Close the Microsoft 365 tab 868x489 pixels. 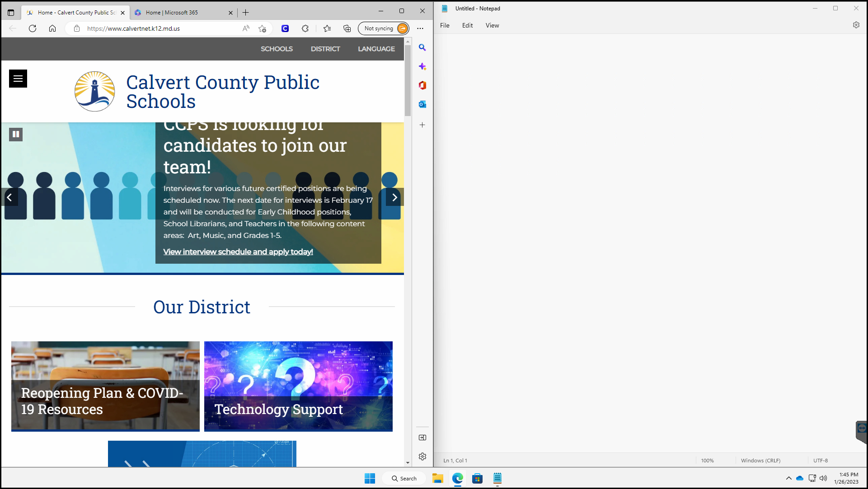(231, 13)
